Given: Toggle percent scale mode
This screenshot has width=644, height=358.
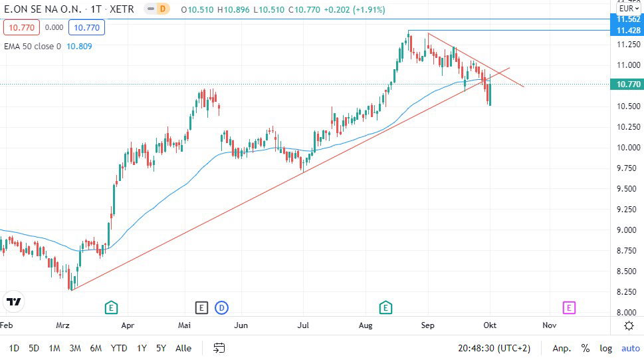Looking at the screenshot, I should (x=586, y=348).
